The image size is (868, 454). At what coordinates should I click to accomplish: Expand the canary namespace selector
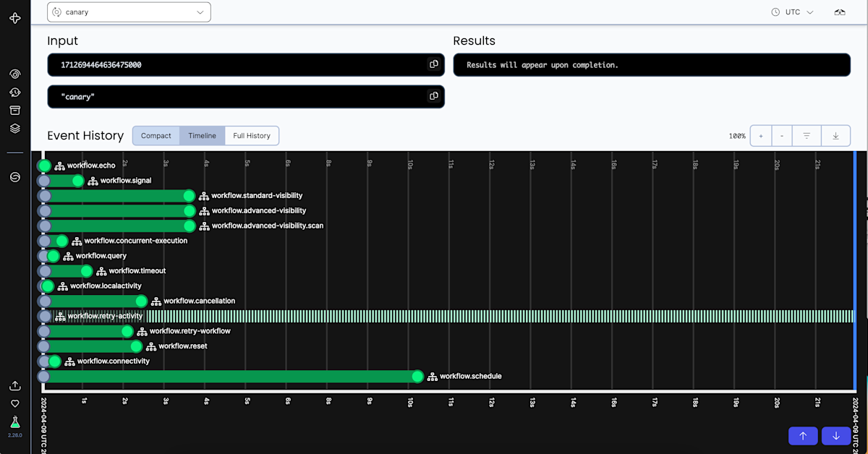click(x=129, y=12)
